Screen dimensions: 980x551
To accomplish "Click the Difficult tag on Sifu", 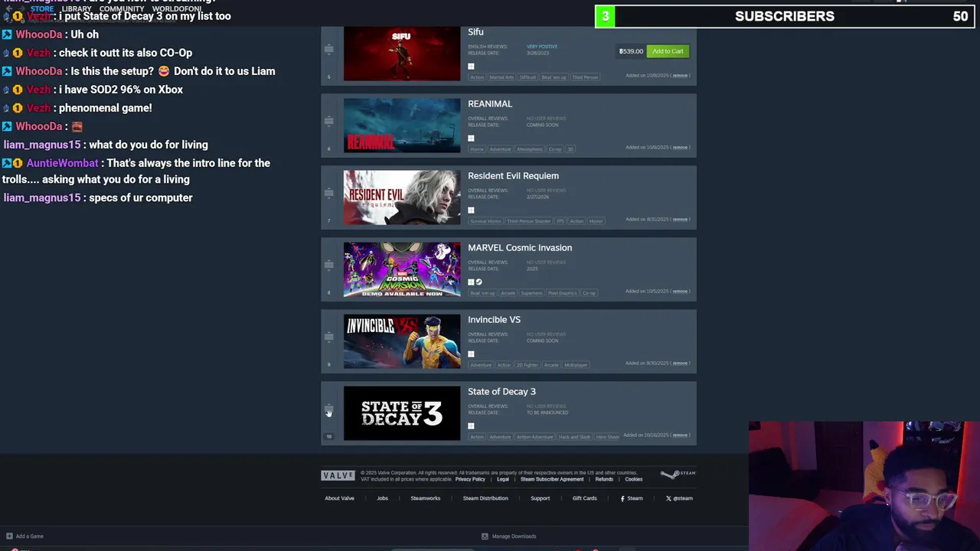I will point(528,77).
